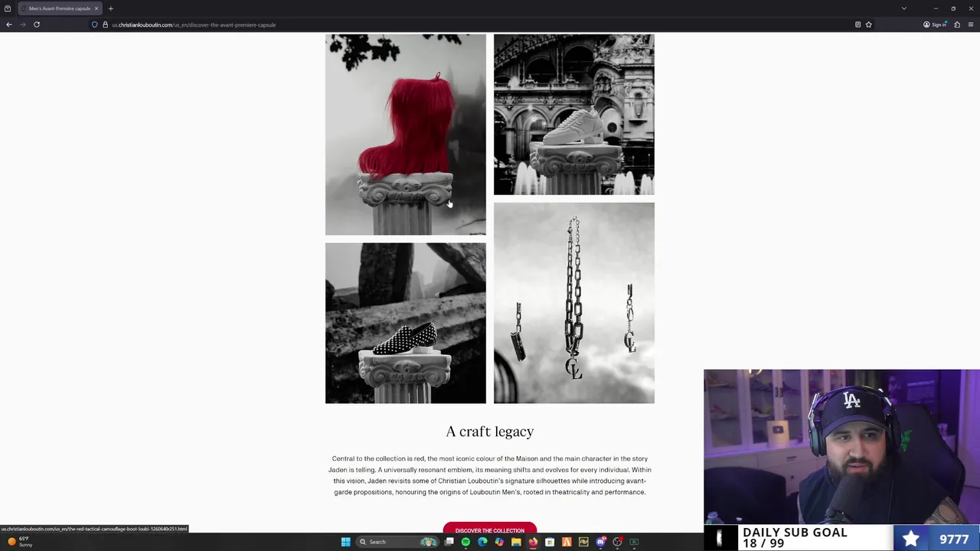Open Microsoft Store from taskbar
The image size is (980, 551).
(x=550, y=542)
